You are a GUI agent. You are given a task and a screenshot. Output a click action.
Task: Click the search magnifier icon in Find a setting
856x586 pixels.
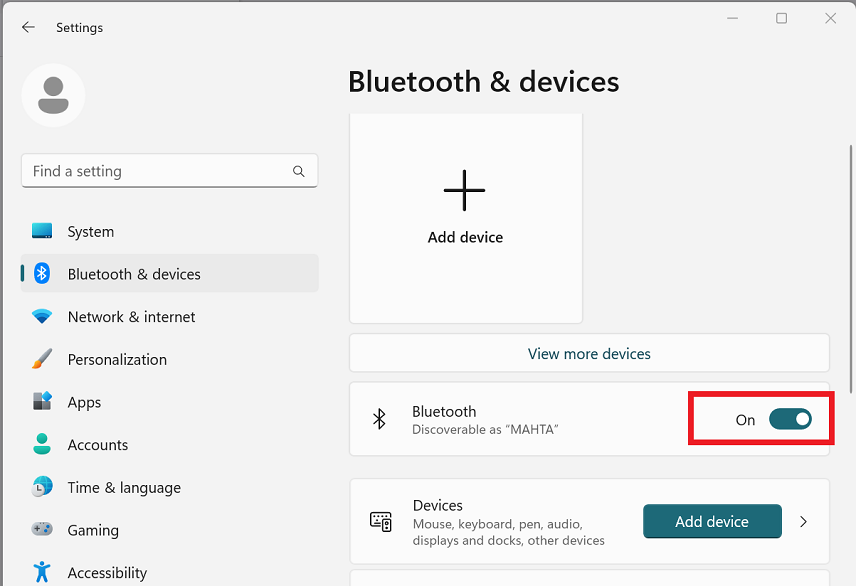pyautogui.click(x=299, y=171)
